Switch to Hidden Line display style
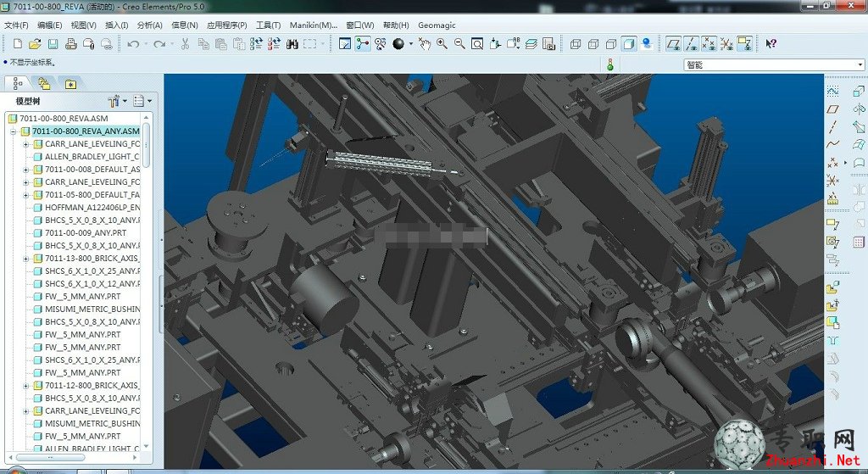 click(593, 44)
